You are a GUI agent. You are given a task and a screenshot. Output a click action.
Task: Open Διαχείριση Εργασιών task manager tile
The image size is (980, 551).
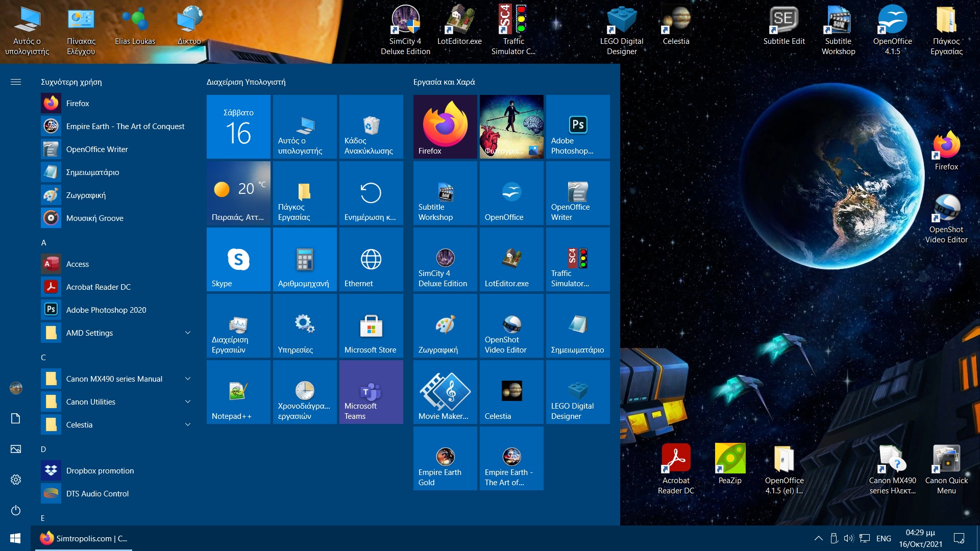pyautogui.click(x=238, y=325)
